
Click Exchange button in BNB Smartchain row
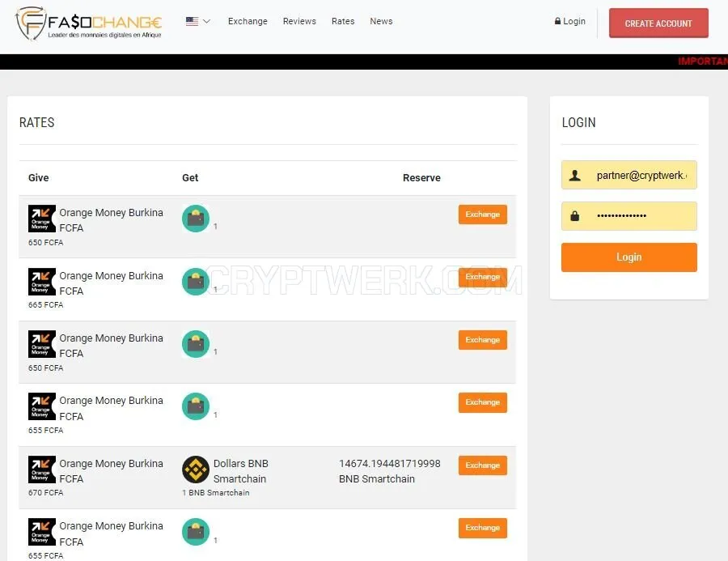click(482, 465)
